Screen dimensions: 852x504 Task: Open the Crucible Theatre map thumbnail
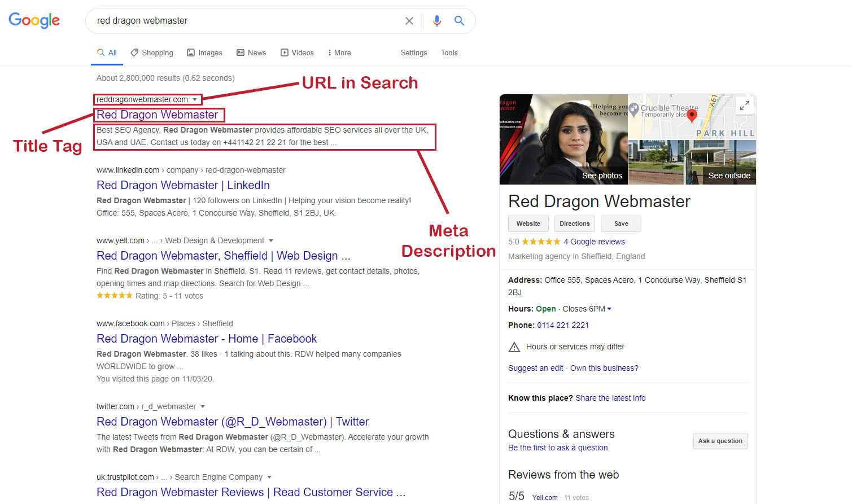692,116
